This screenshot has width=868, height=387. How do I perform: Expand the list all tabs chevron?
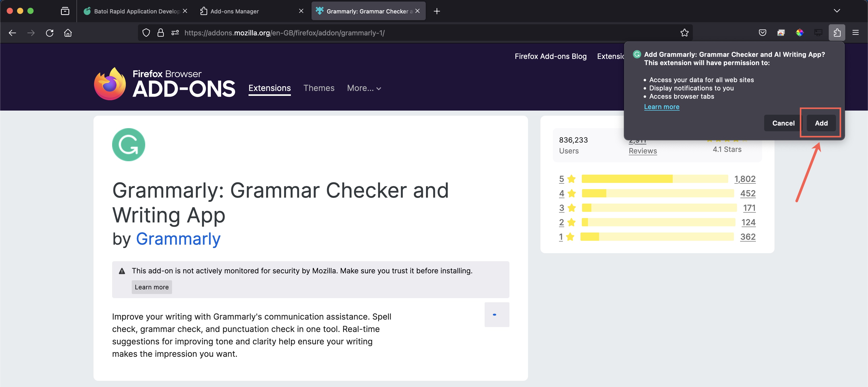click(x=837, y=11)
